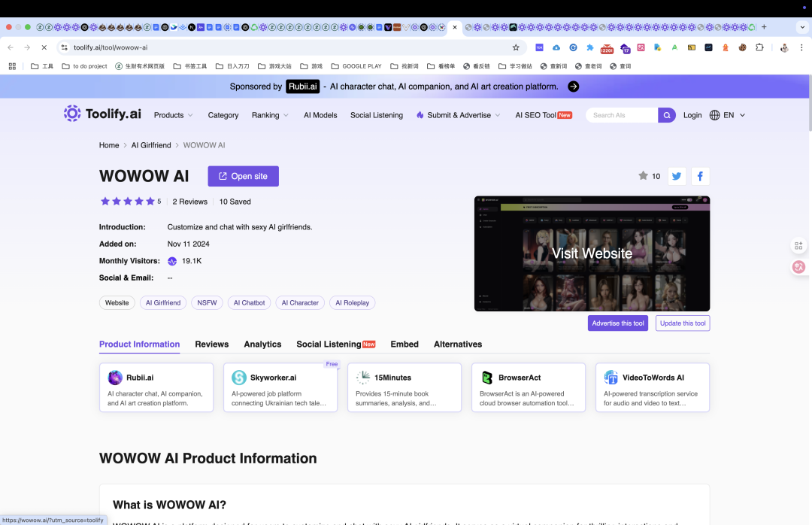The height and width of the screenshot is (525, 812).
Task: Click the monthly visitors pulse icon
Action: point(172,261)
